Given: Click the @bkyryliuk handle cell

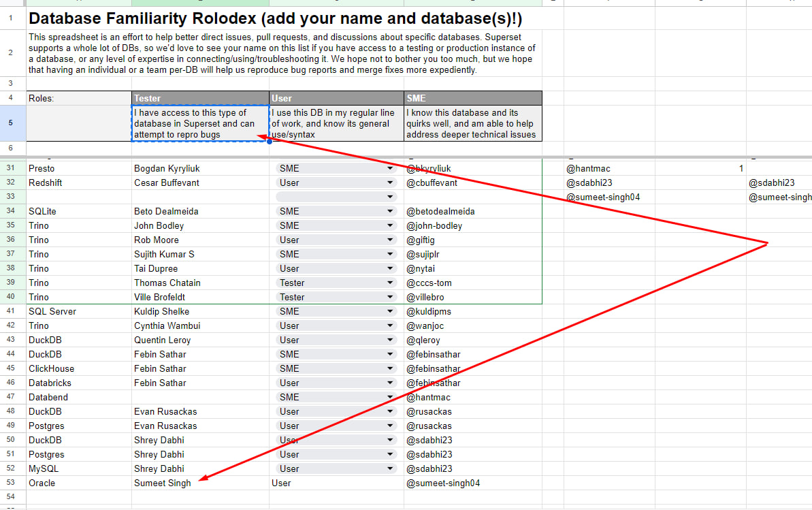Looking at the screenshot, I should click(x=473, y=168).
